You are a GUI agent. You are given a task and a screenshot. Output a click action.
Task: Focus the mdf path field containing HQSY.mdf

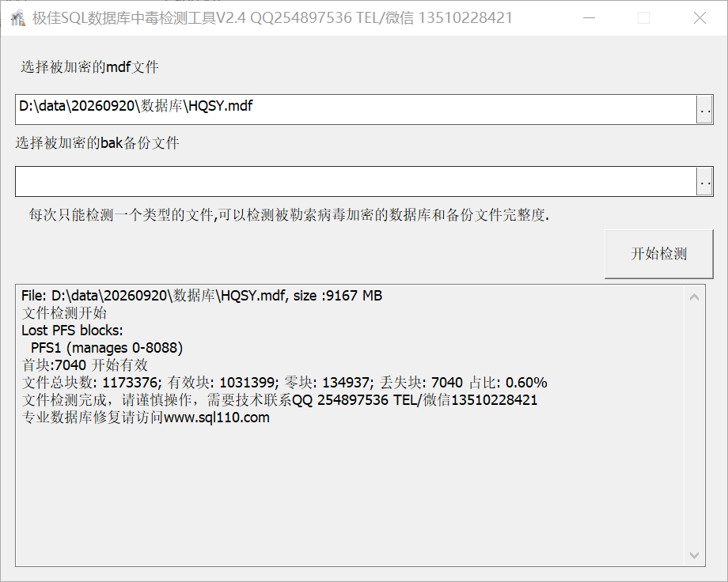355,110
